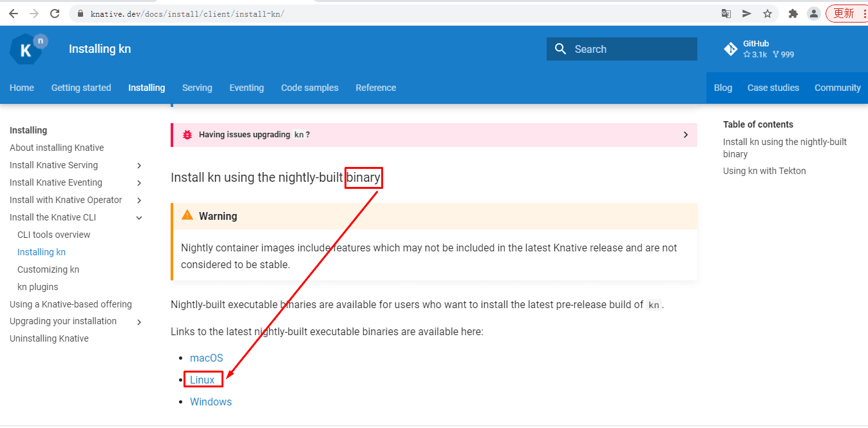Click the Installing sidebar heading
This screenshot has width=868, height=428.
[x=28, y=130]
